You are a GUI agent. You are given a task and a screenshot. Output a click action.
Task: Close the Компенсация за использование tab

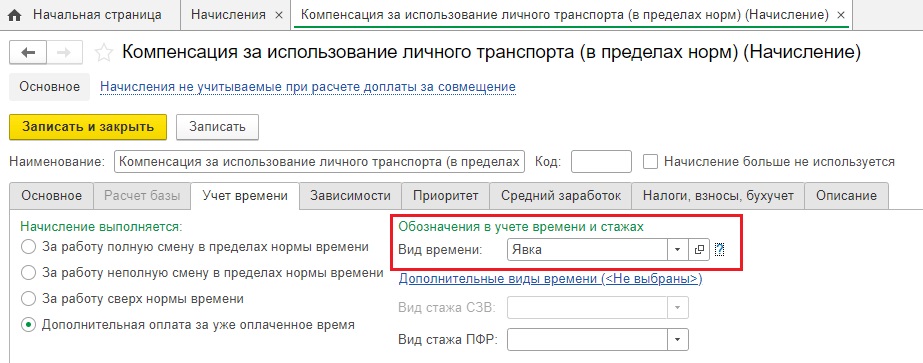tap(841, 15)
